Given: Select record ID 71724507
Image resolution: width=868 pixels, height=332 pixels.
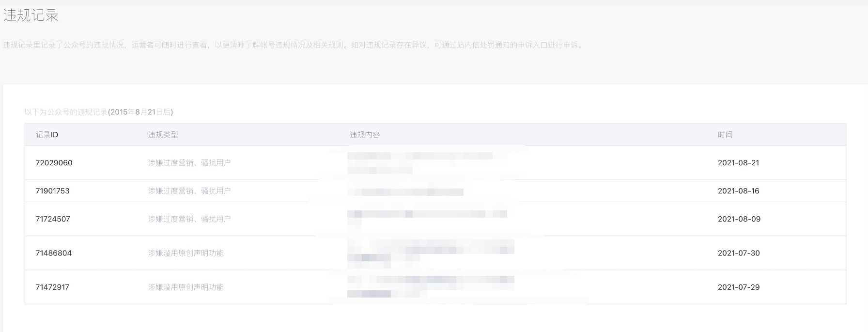Looking at the screenshot, I should [x=53, y=219].
